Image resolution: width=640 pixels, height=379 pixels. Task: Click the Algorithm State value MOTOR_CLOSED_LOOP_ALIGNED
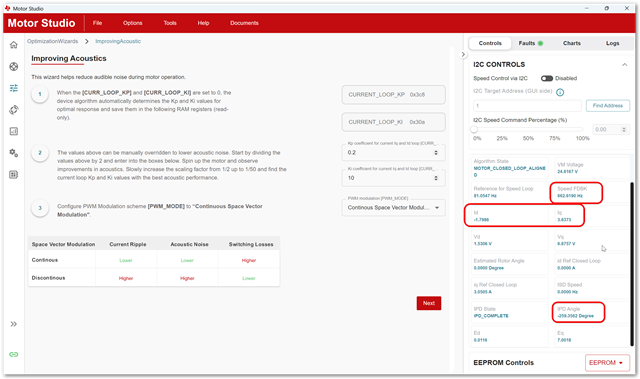[x=509, y=171]
